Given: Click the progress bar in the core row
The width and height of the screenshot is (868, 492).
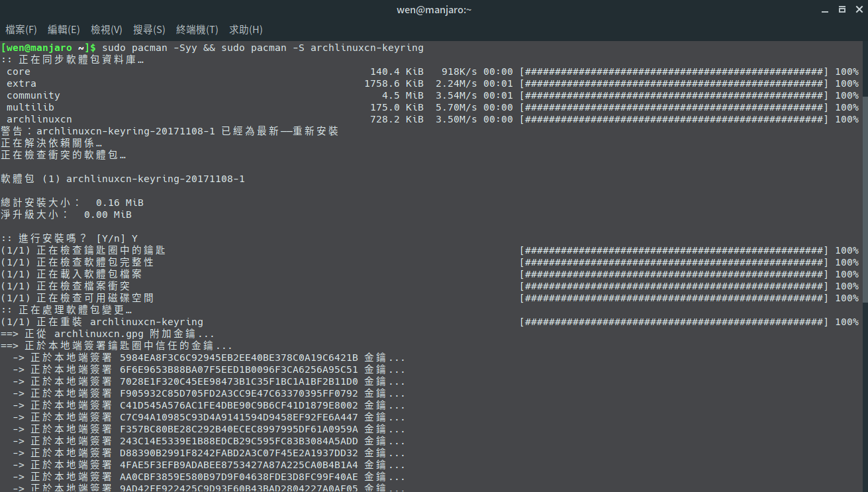Looking at the screenshot, I should click(674, 72).
